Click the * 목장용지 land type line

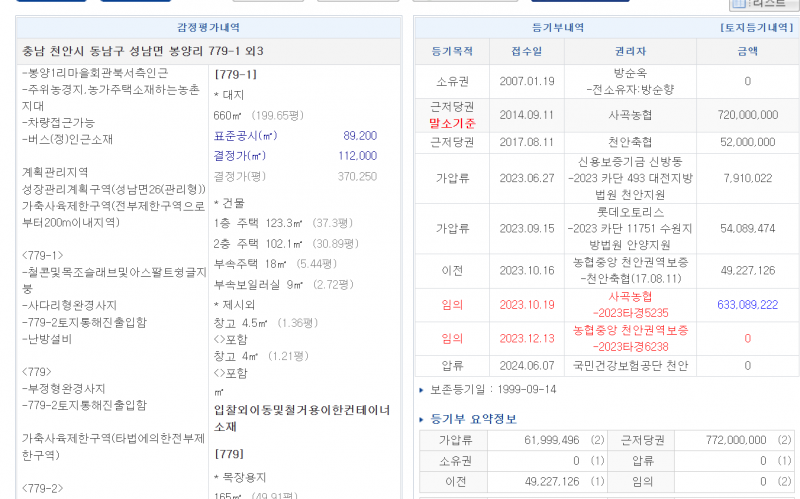point(240,478)
